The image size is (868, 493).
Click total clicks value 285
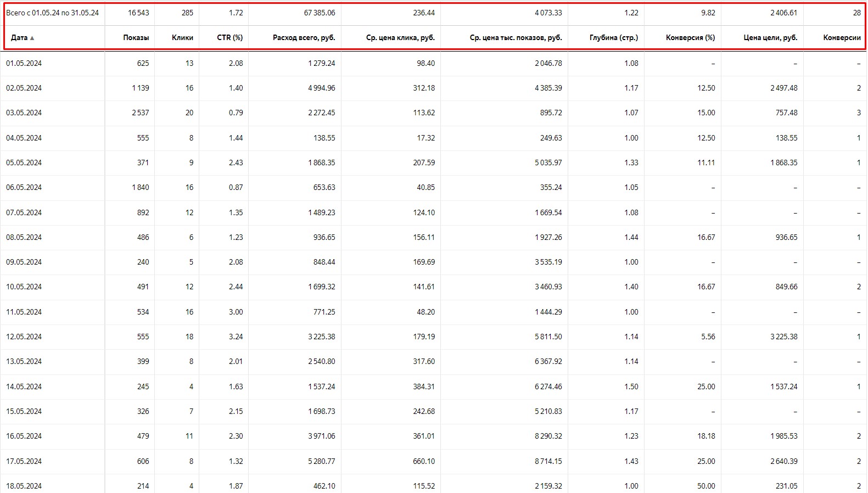[187, 13]
